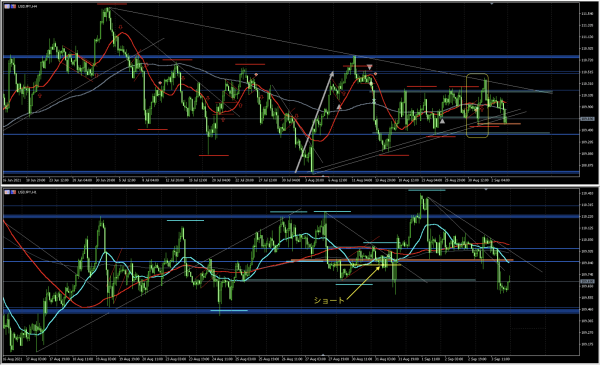Select the thick blue horizontal band atop upper chart
Image resolution: width=600 pixels, height=365 pixels.
click(291, 57)
